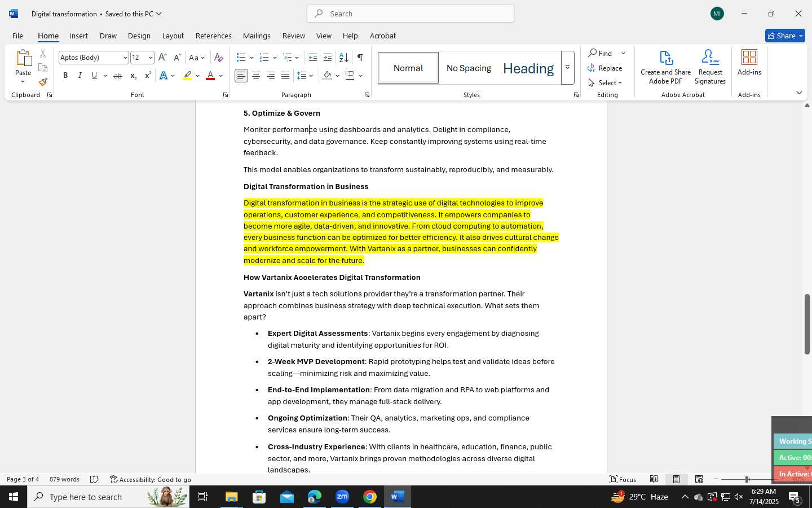Apply the No Spacing style
The height and width of the screenshot is (508, 812).
click(x=469, y=68)
